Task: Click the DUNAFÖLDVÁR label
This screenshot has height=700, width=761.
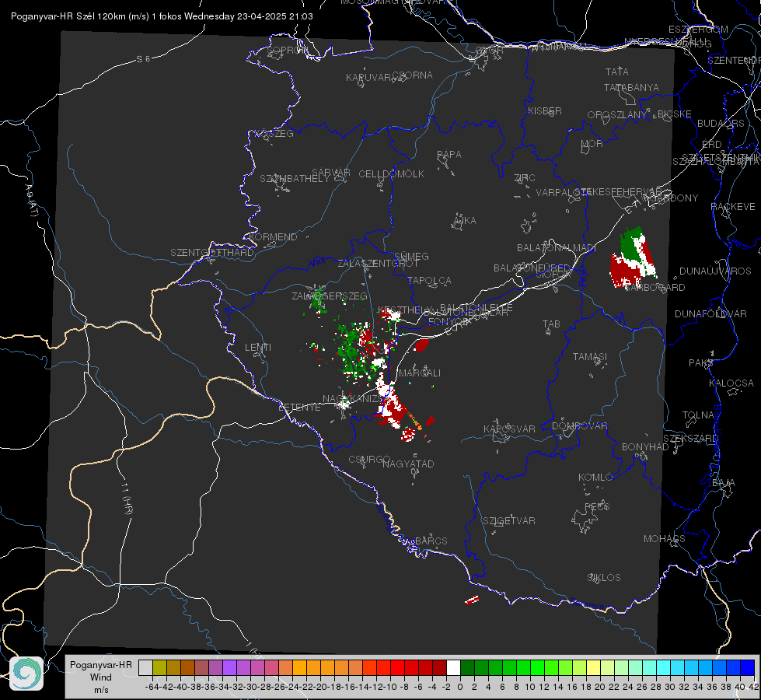Action: pos(710,313)
